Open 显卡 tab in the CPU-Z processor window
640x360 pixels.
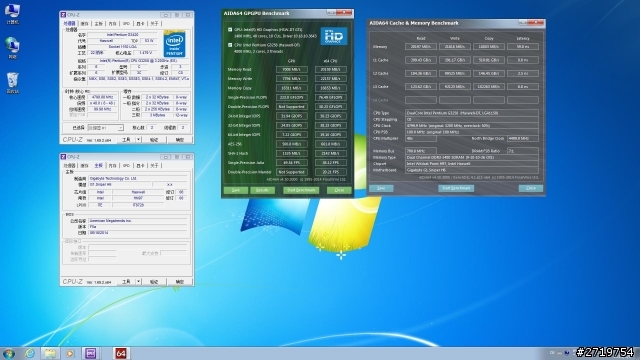coord(140,24)
